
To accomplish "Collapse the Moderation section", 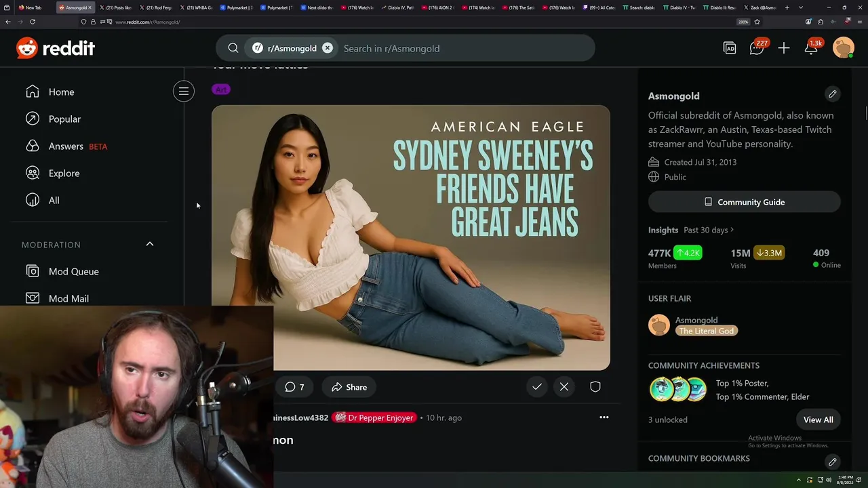I will click(x=150, y=244).
